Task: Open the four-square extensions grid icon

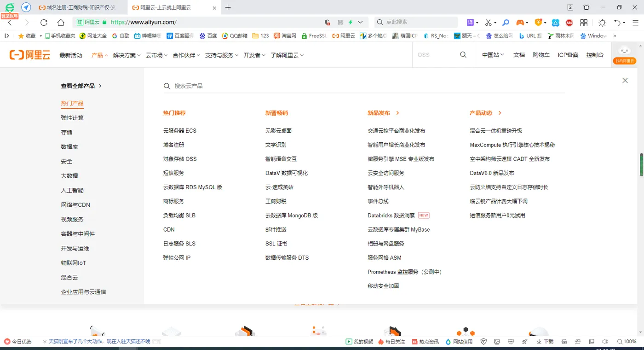Action: tap(584, 23)
